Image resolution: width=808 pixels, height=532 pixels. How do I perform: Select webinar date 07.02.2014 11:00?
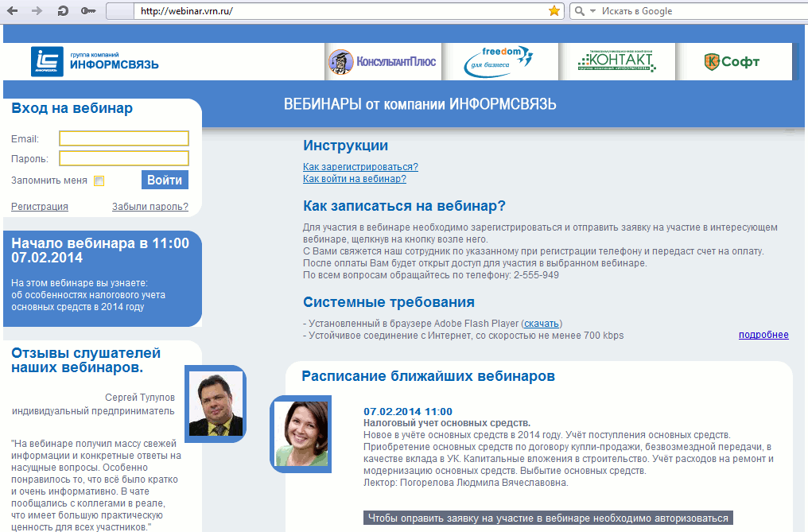[x=408, y=411]
